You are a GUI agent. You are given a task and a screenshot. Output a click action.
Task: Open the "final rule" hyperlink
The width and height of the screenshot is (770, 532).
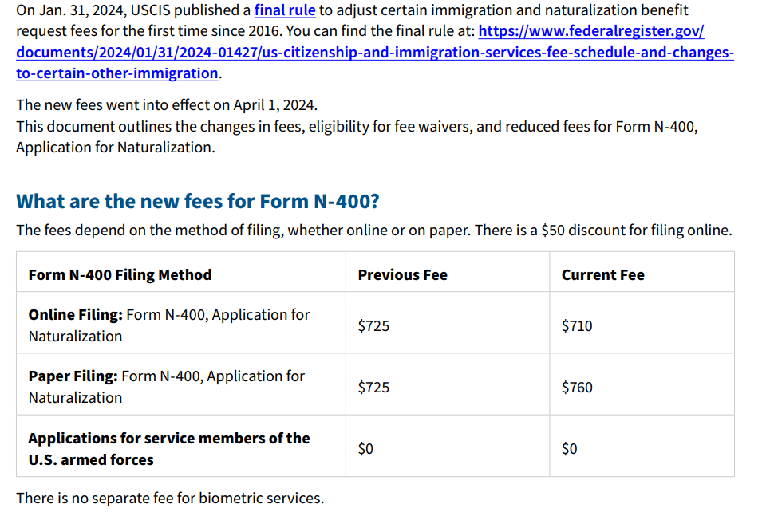[x=285, y=11]
